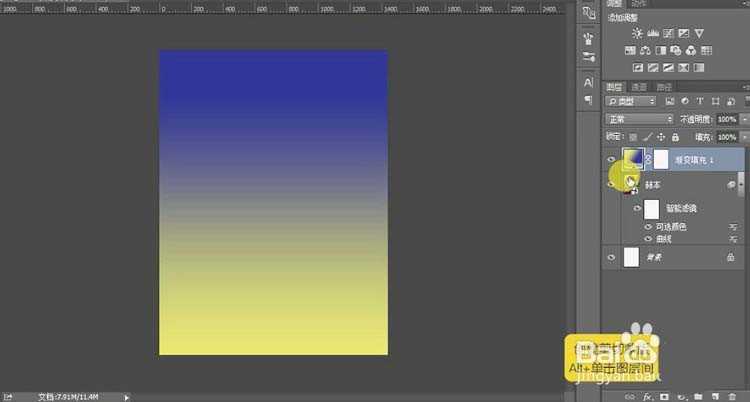The image size is (750, 402).
Task: Click the text layer filter T icon
Action: [x=700, y=102]
